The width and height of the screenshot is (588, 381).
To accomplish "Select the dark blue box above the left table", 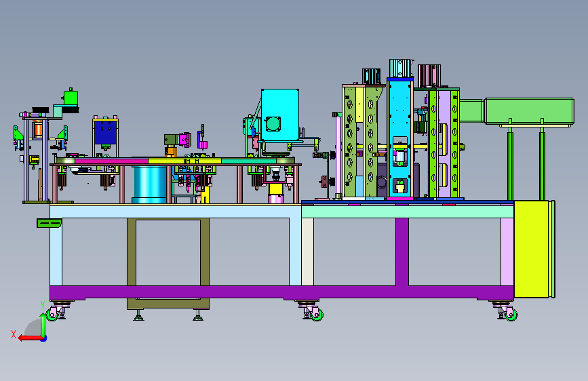I will click(x=105, y=132).
